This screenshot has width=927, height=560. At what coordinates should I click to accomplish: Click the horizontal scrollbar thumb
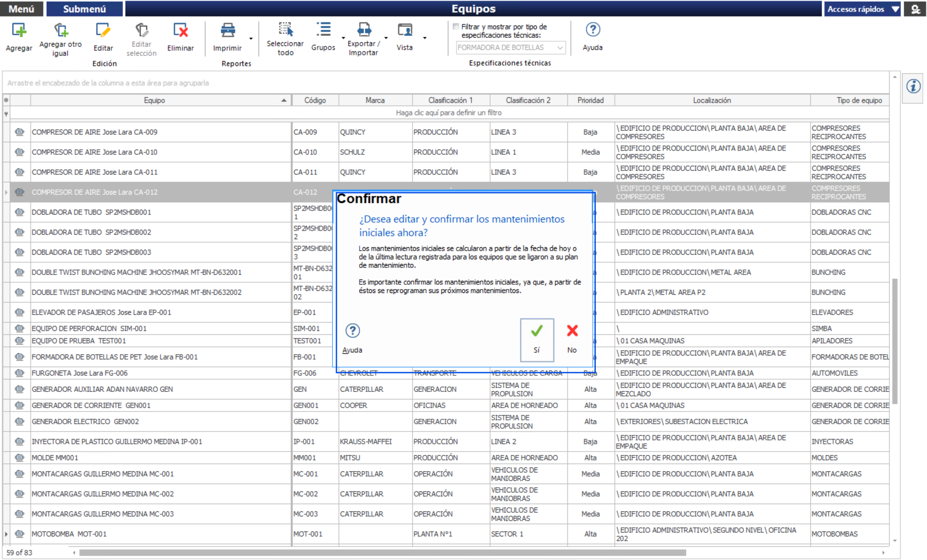pyautogui.click(x=383, y=552)
